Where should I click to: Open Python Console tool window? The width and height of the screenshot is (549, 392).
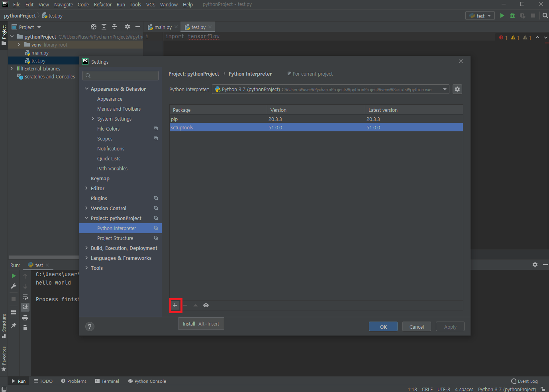click(147, 381)
